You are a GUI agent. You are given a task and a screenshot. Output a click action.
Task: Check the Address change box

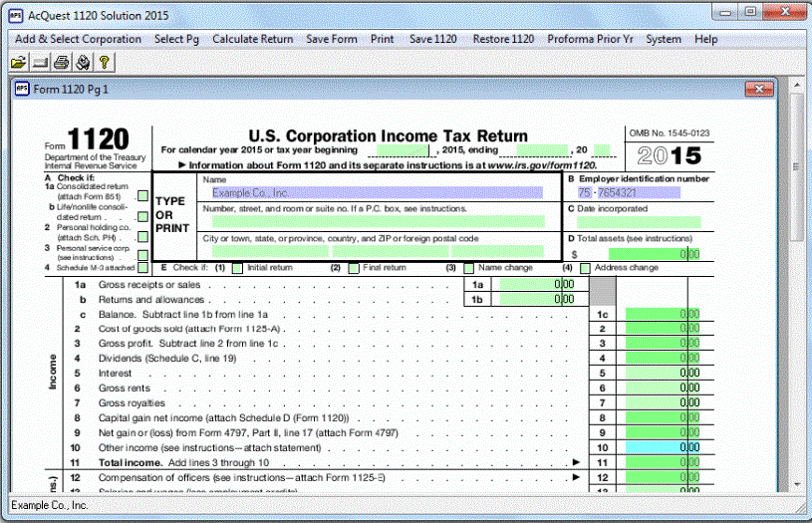585,268
